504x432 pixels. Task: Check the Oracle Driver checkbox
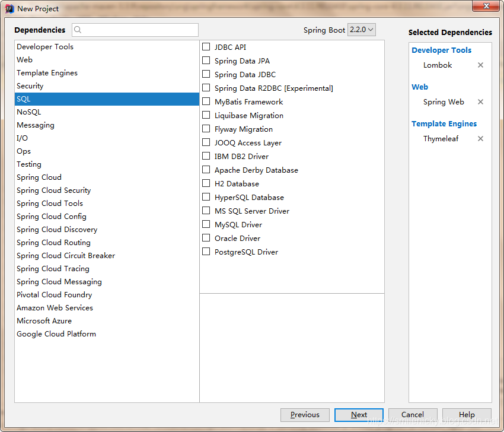[x=206, y=238]
